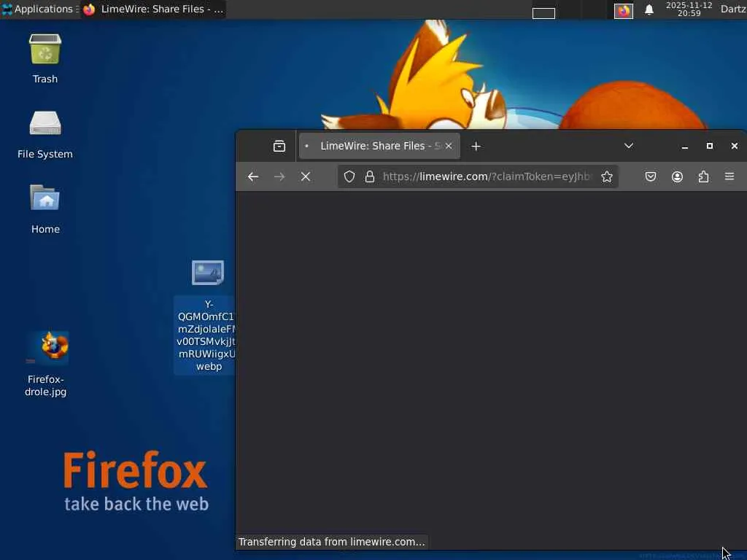The height and width of the screenshot is (560, 747).
Task: Bookmark this page with the star
Action: pos(606,176)
